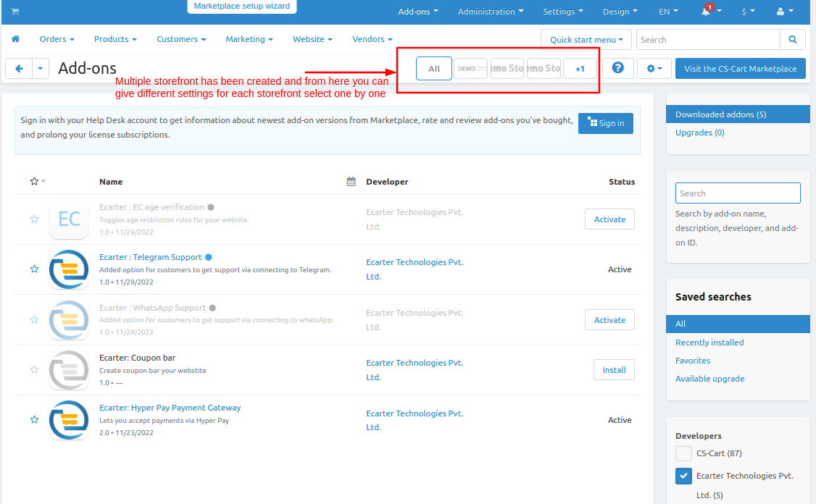This screenshot has height=504, width=816.
Task: Open the Products menu
Action: point(115,39)
